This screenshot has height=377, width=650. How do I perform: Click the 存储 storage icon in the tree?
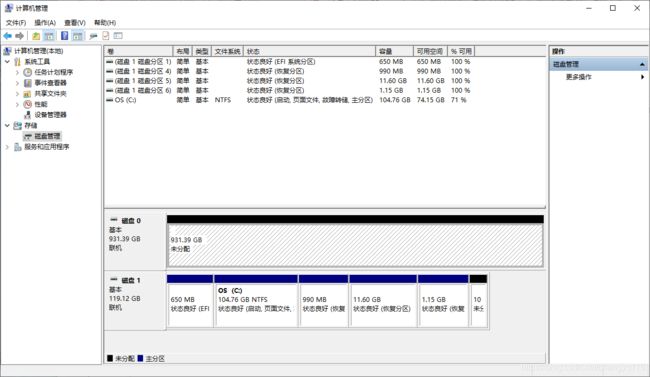tap(17, 125)
